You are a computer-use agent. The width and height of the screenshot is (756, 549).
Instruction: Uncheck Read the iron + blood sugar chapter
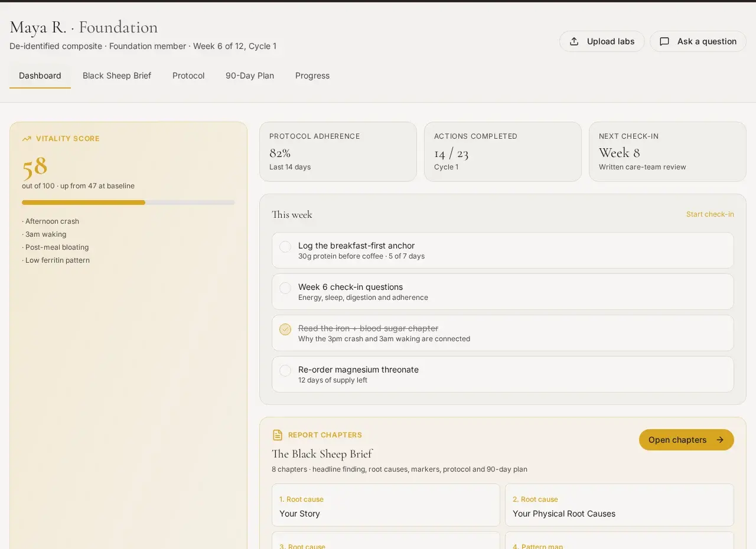click(285, 329)
